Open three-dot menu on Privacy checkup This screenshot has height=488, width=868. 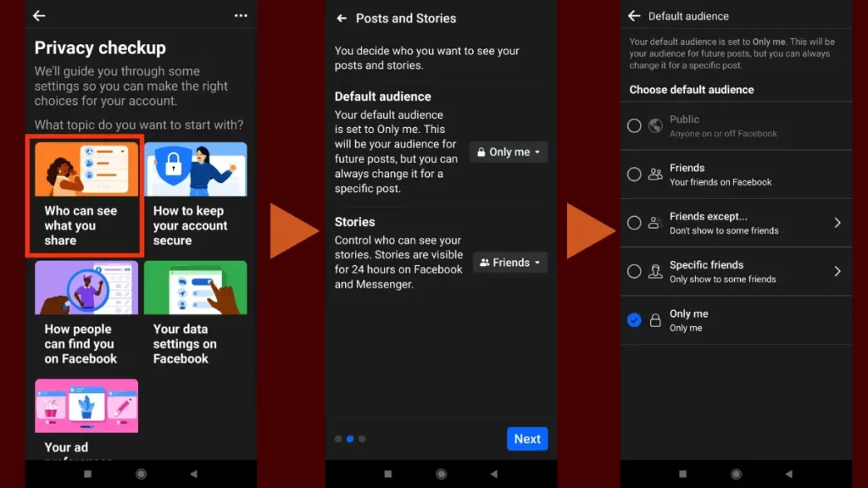[x=241, y=16]
